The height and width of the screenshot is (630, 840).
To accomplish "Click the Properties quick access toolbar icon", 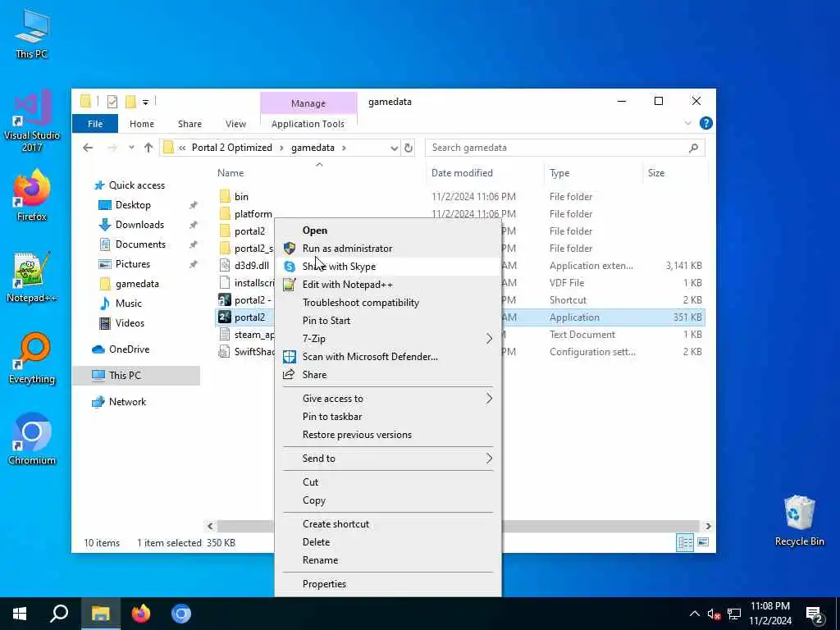I will point(112,101).
